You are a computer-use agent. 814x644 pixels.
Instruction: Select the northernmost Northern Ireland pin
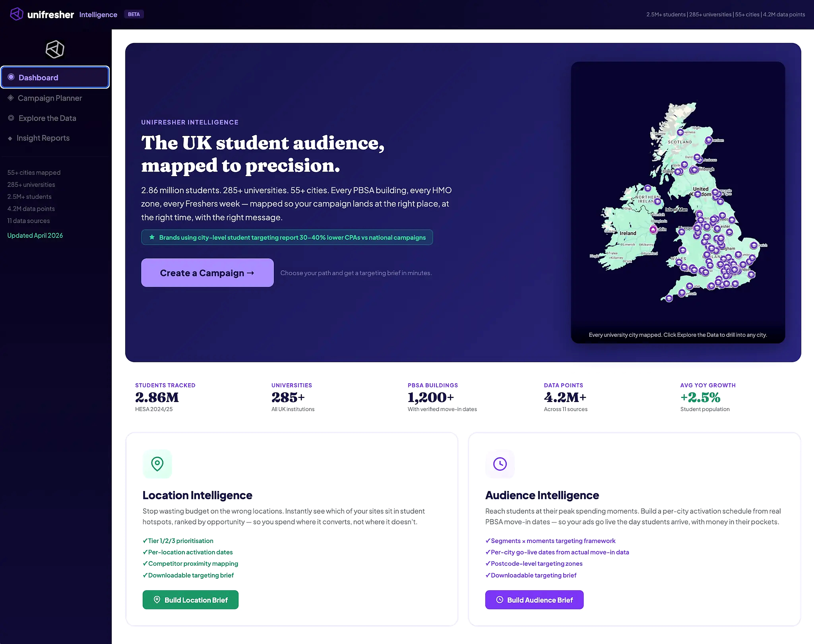(x=647, y=188)
